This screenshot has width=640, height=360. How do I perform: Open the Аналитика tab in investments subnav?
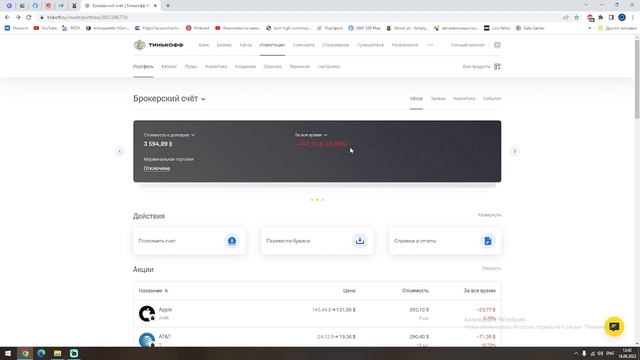click(x=216, y=67)
